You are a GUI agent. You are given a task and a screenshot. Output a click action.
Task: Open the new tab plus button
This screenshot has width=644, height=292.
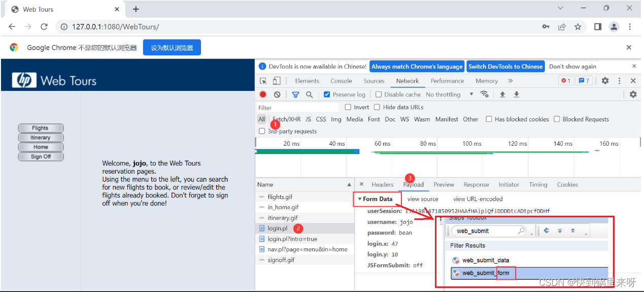click(x=136, y=9)
